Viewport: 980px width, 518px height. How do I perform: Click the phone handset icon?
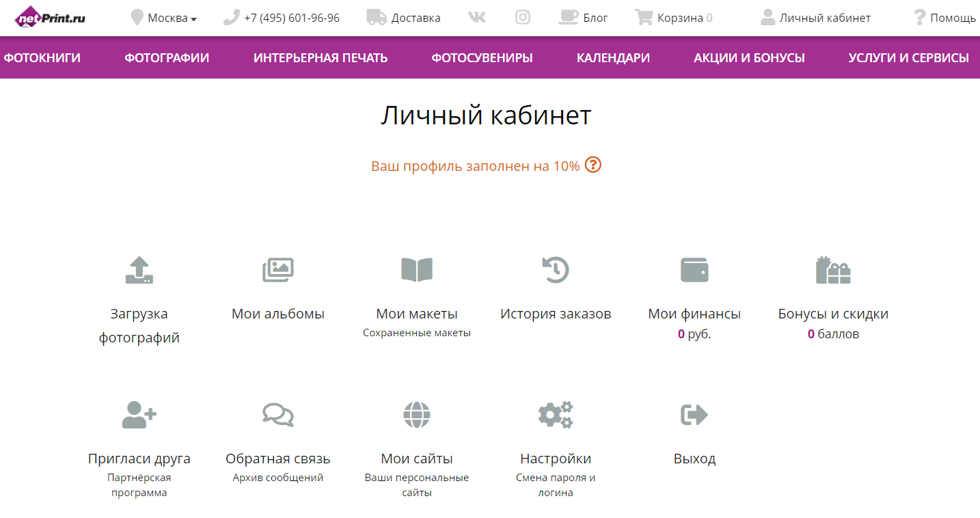(x=232, y=18)
